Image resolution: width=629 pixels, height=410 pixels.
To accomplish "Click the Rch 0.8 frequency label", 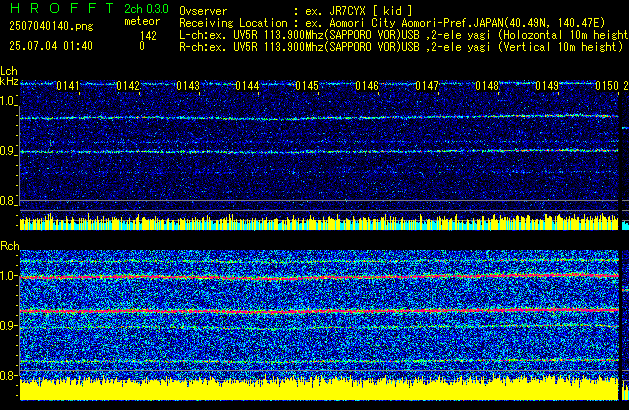I will (x=8, y=375).
